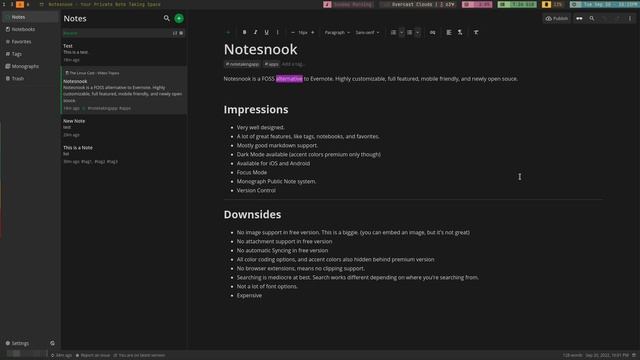Image resolution: width=640 pixels, height=360 pixels.
Task: Open search in the Notes list
Action: pos(167,18)
